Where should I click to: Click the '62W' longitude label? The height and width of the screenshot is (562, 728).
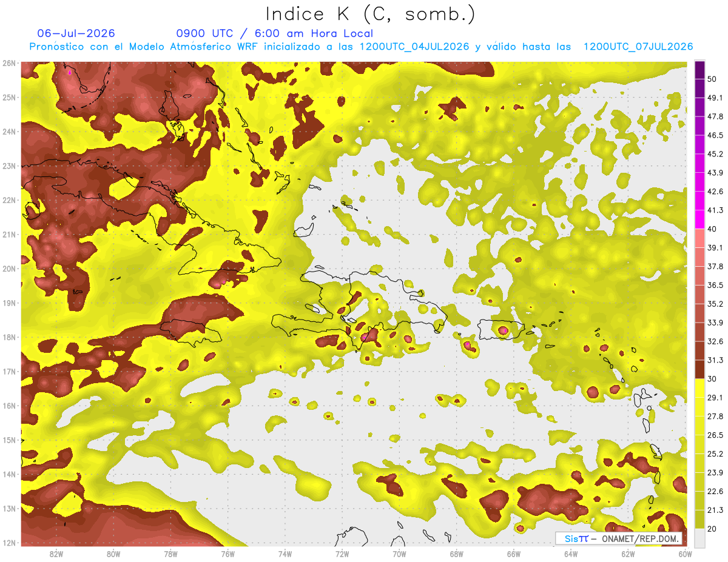(629, 554)
